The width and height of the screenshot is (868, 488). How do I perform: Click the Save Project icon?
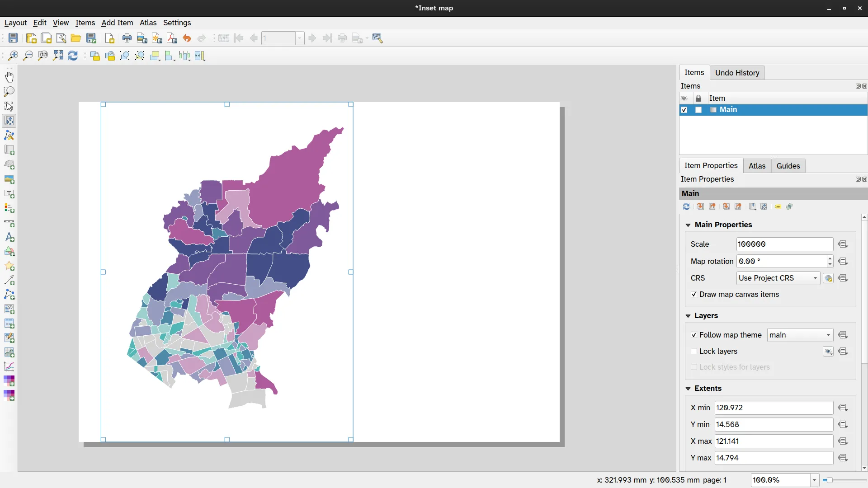[x=13, y=38]
